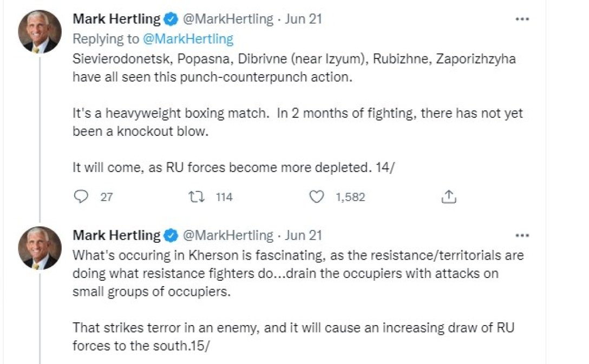Click the verified badge on the first tweet

(171, 19)
